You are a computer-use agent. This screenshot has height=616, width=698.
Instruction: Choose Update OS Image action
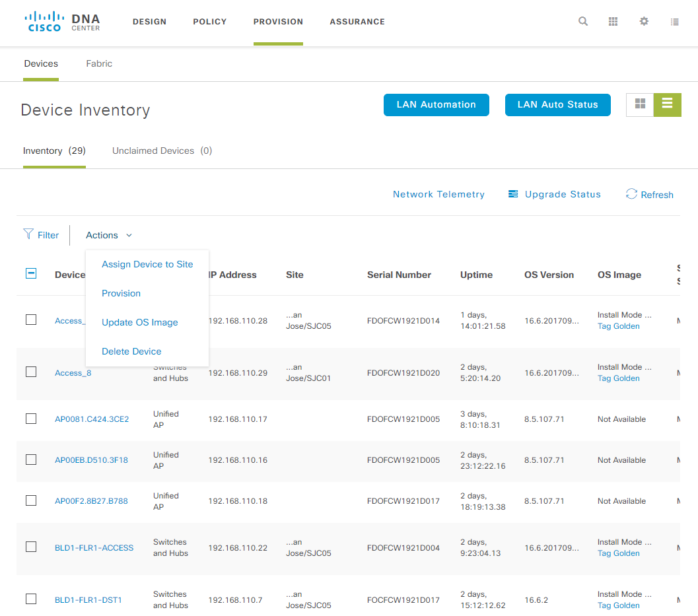tap(140, 322)
